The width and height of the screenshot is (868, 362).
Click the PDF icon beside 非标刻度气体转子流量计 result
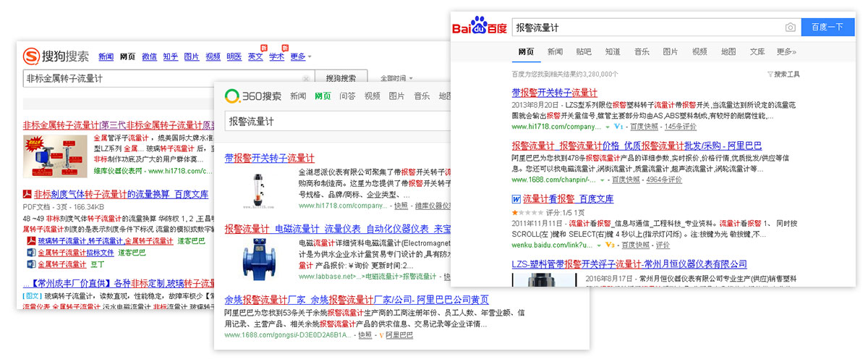coord(27,194)
